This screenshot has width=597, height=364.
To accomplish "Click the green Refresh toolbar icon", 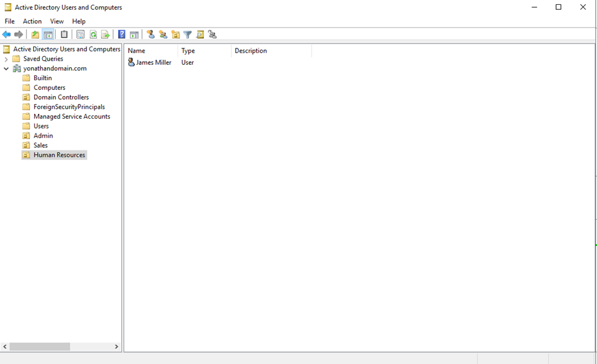I will [93, 35].
